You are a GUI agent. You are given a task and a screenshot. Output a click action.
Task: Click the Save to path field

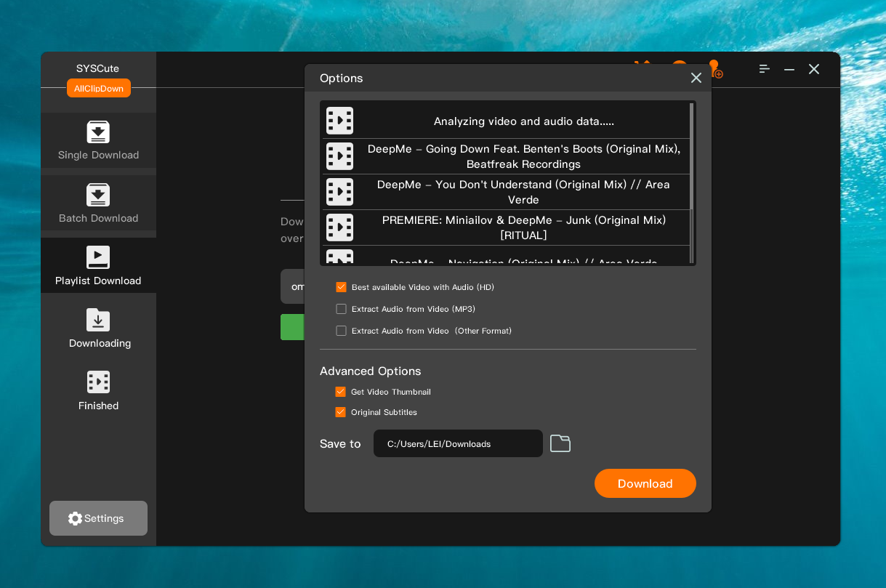click(458, 443)
